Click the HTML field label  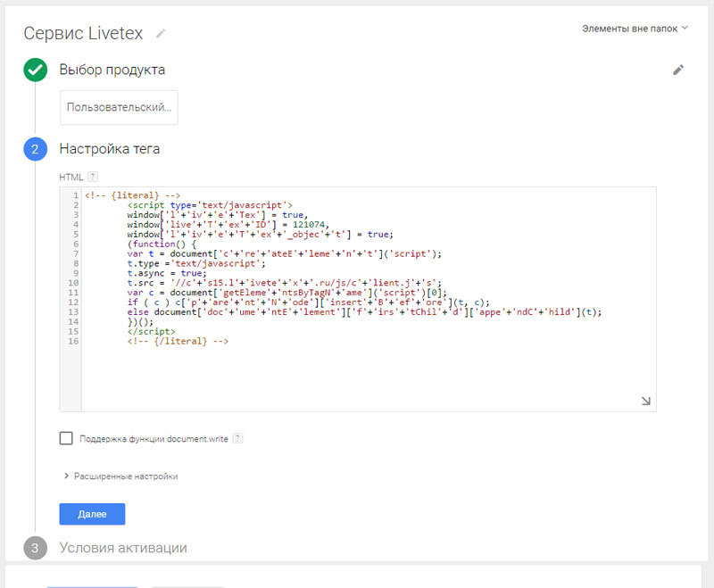tap(71, 177)
